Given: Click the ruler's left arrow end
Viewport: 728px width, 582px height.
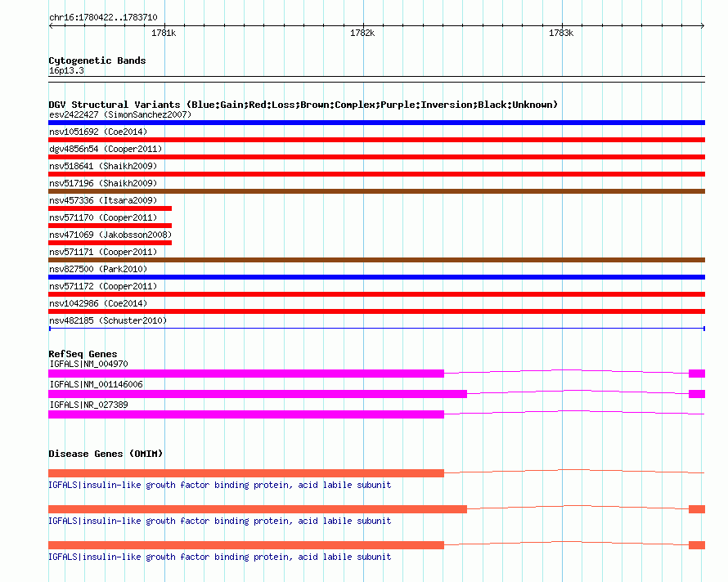Looking at the screenshot, I should pos(51,25).
